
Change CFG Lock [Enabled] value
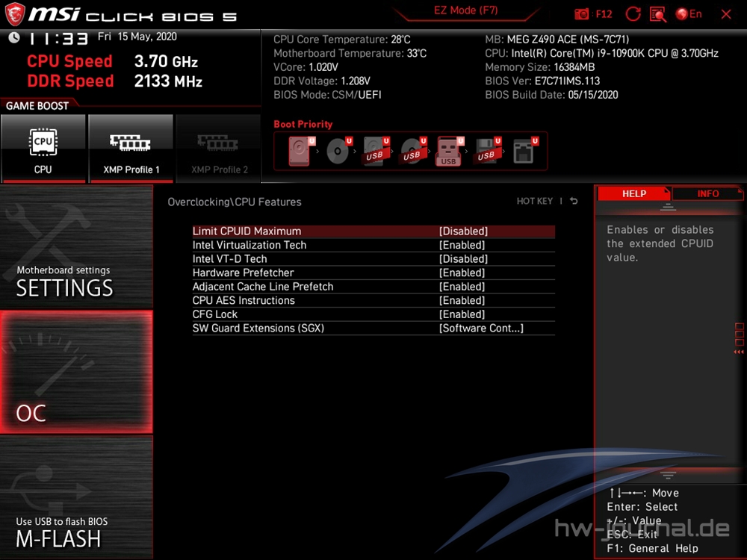click(462, 314)
